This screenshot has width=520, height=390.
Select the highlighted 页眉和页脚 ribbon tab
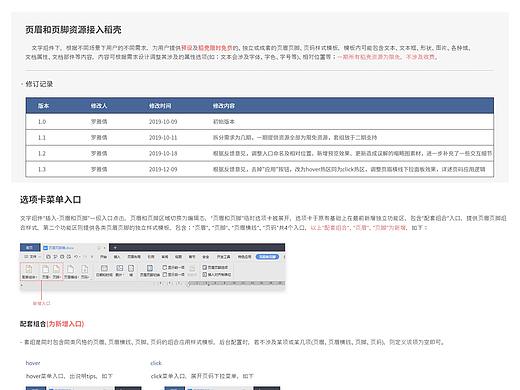[x=267, y=257]
